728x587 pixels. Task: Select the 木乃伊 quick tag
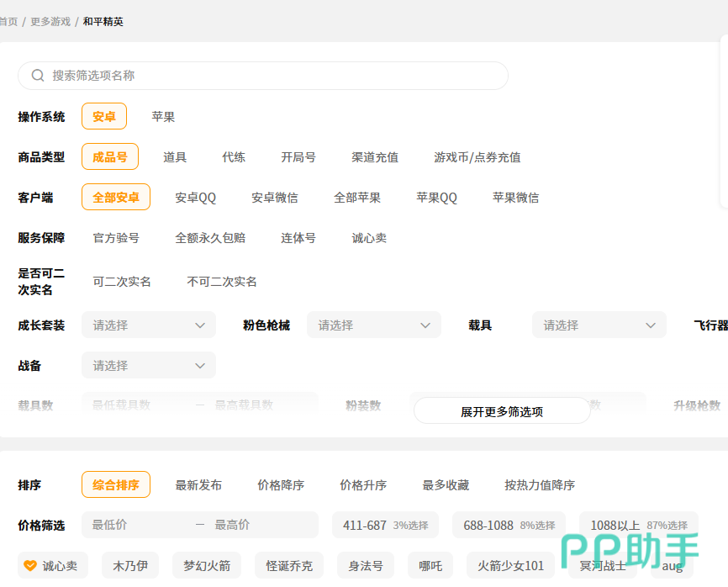[x=130, y=566]
